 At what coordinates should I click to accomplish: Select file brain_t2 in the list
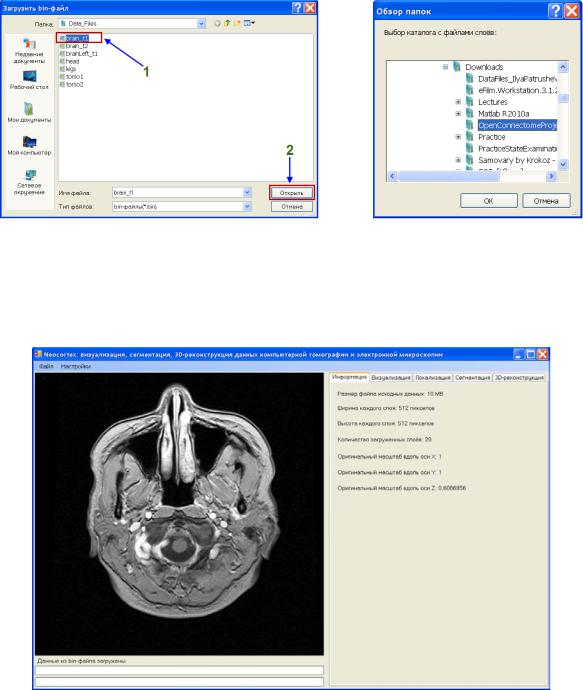click(74, 46)
